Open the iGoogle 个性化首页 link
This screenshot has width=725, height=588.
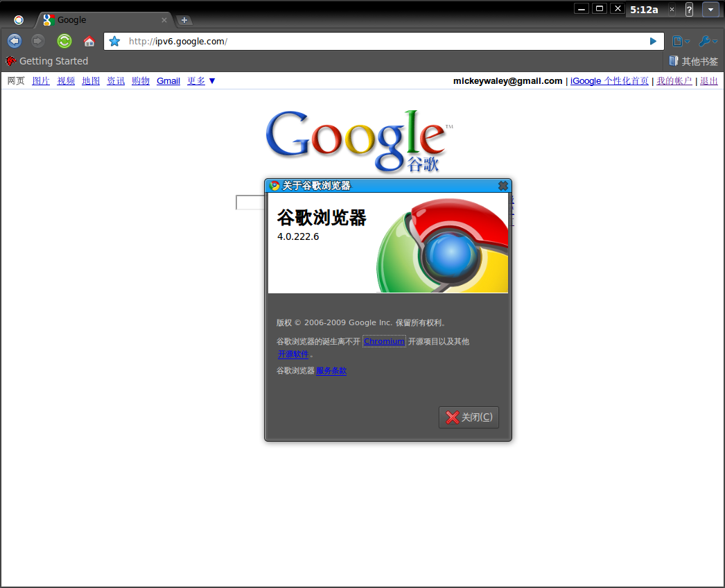[x=609, y=81]
